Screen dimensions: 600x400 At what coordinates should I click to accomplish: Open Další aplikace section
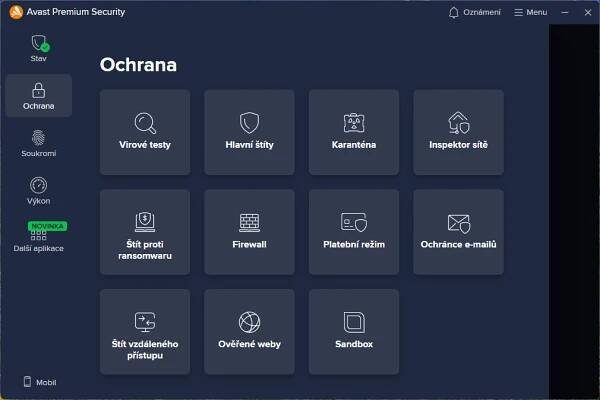coord(39,238)
